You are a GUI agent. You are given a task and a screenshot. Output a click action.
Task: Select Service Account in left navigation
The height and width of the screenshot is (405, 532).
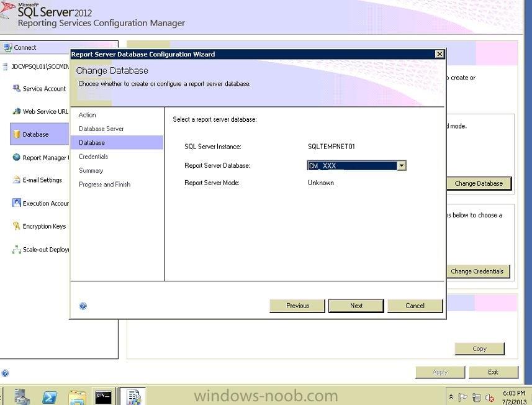click(x=44, y=89)
